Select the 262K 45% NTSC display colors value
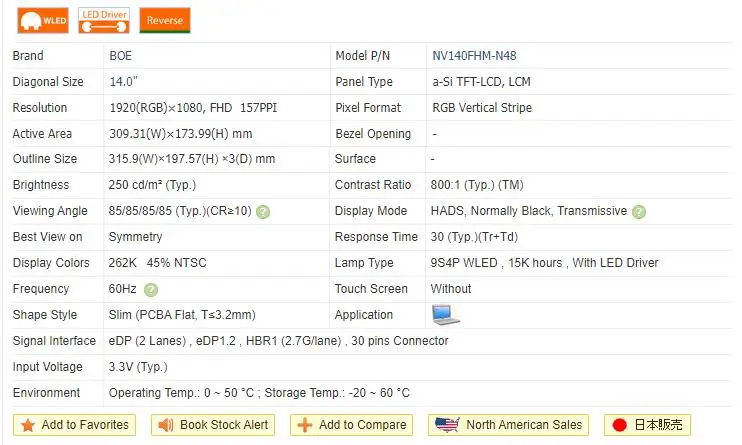Viewport: 742px width, 445px height. [x=157, y=263]
